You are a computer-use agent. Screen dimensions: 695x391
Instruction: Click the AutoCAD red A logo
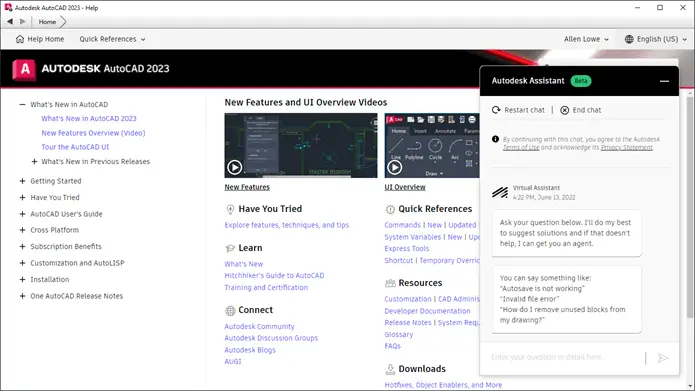24,69
